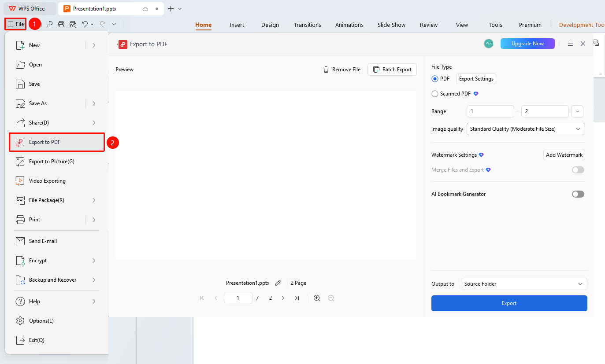Open the Export dialog hamburger menu
605x364 pixels.
tap(570, 44)
